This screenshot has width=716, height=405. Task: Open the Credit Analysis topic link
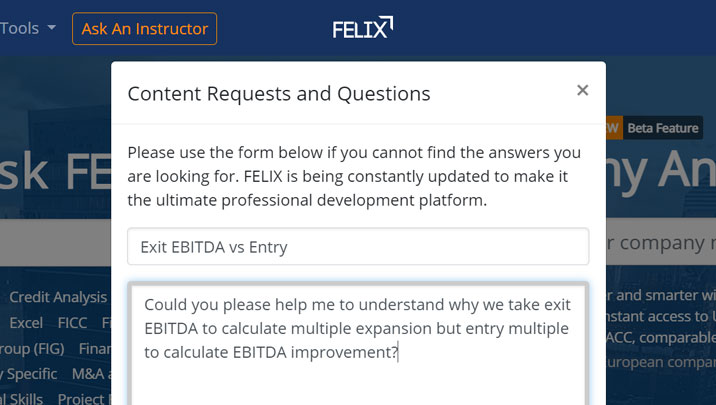tap(58, 297)
